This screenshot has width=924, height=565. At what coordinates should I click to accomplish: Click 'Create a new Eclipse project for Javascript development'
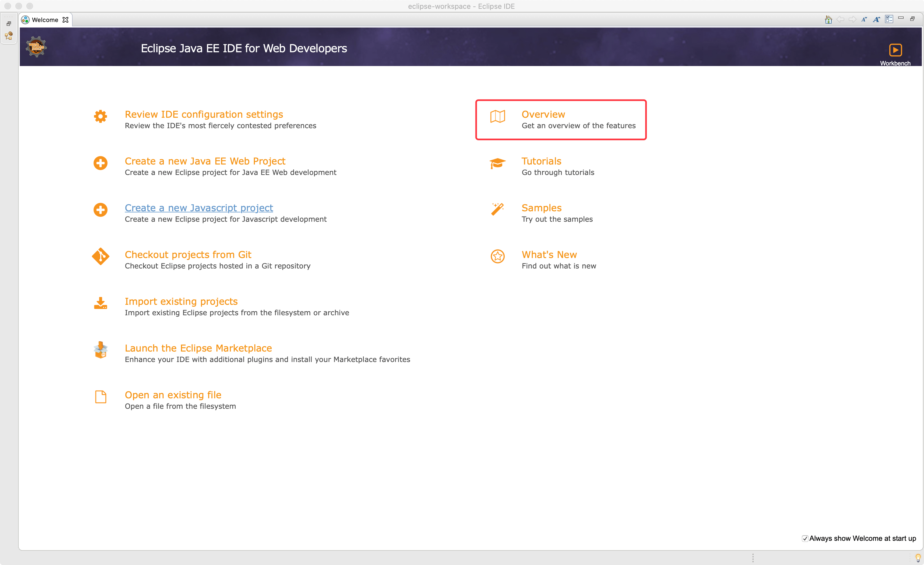[226, 220]
